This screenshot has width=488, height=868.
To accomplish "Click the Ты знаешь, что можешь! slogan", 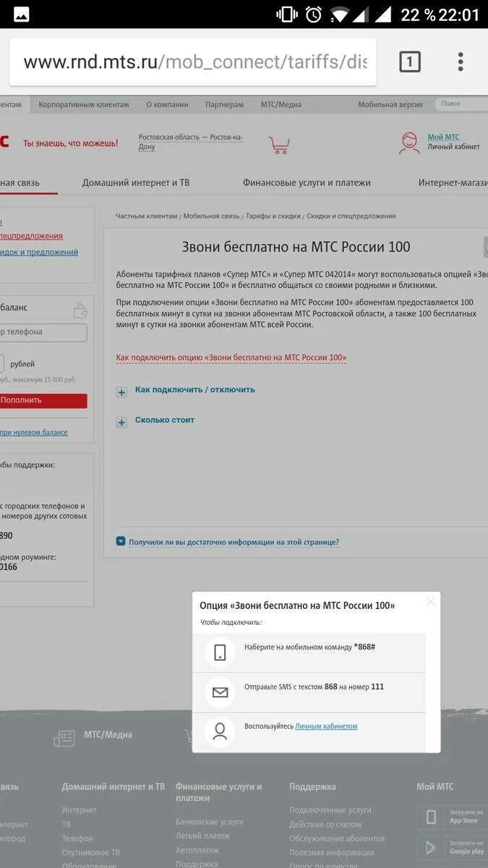I will [x=71, y=143].
